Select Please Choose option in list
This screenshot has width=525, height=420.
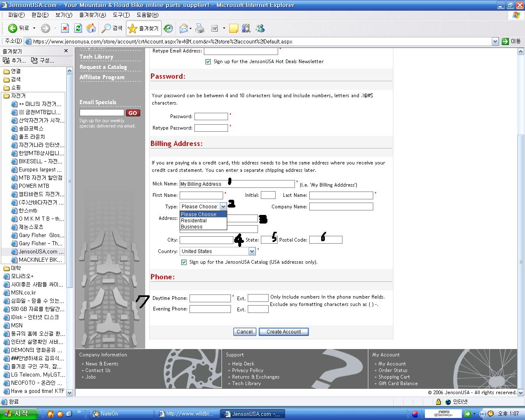click(x=203, y=215)
